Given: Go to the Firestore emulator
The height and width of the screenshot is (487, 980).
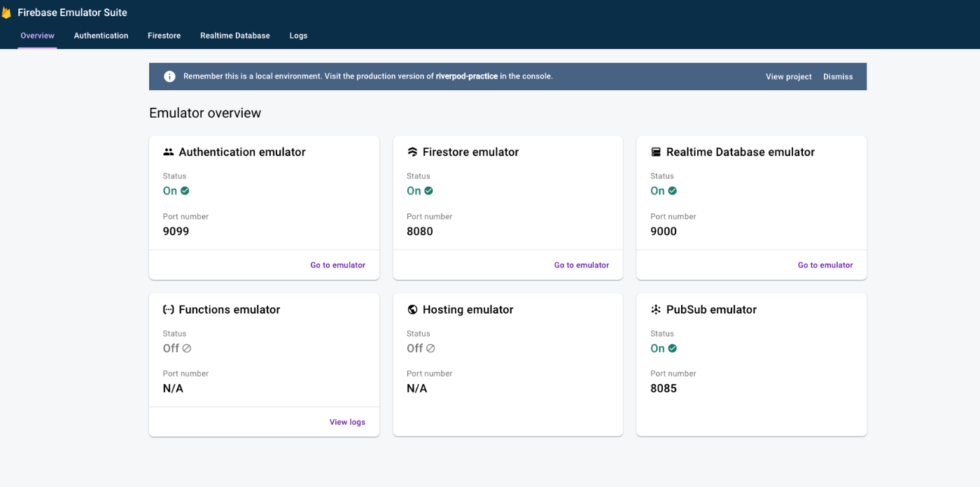Looking at the screenshot, I should click(x=582, y=265).
